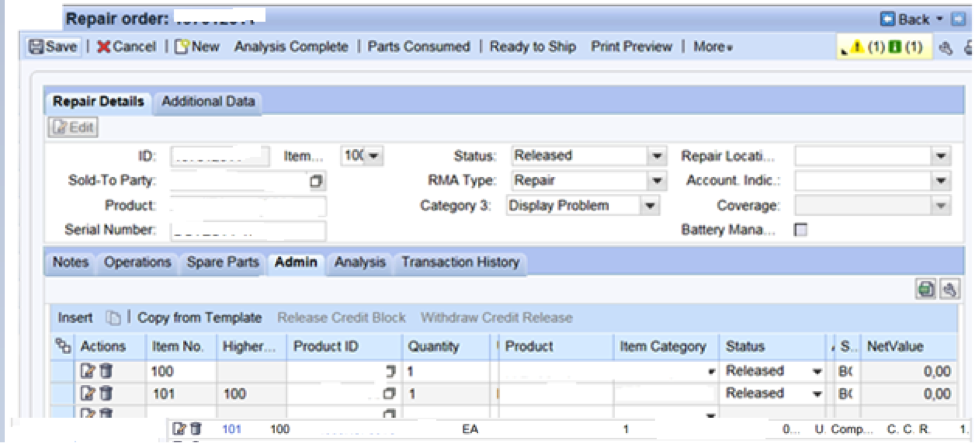Click Copy from Template
Viewport: 975px width, 443px height.
[x=199, y=318]
